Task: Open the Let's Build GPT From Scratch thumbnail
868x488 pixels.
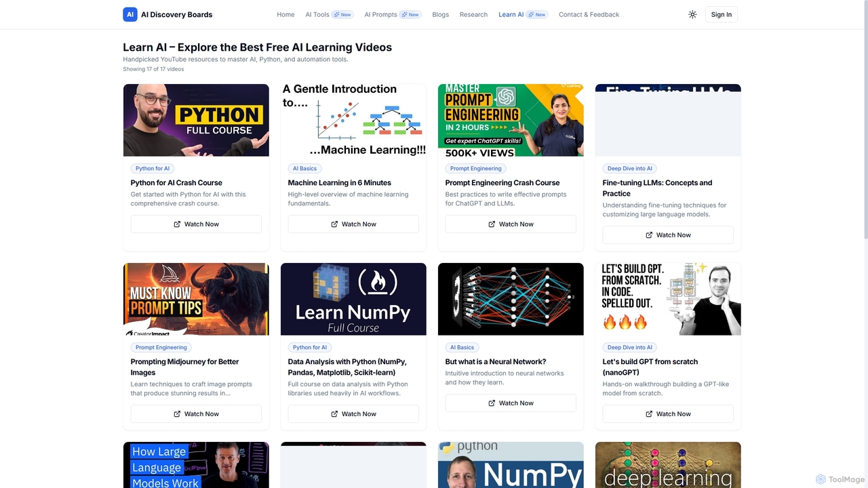Action: (x=668, y=299)
